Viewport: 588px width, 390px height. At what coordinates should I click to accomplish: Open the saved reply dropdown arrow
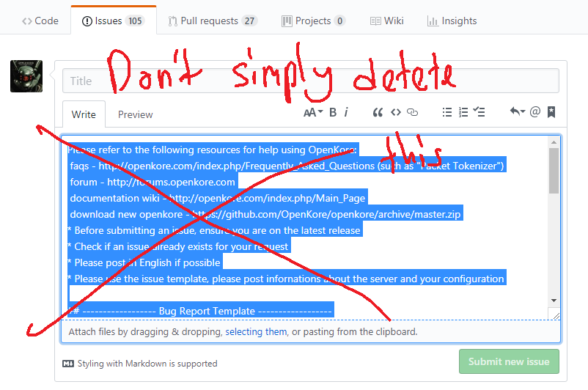(x=518, y=111)
